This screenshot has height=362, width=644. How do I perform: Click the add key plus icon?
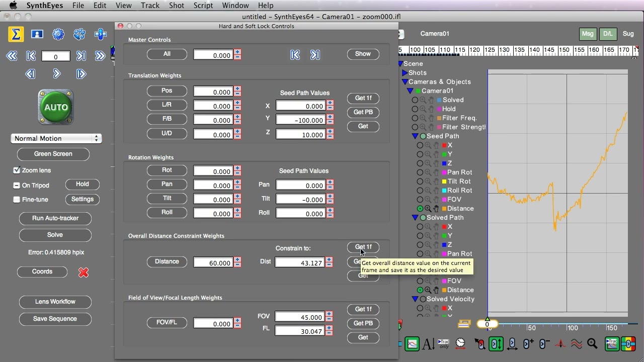(528, 344)
